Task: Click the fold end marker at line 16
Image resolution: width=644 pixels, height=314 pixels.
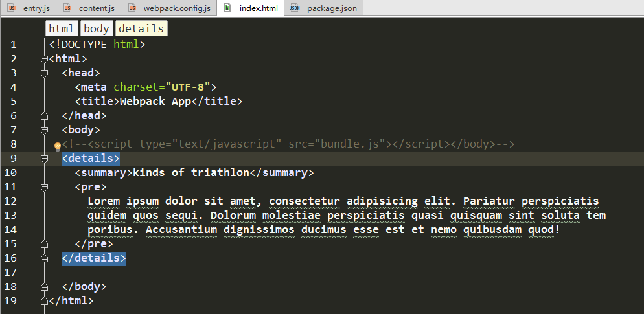Action: [44, 258]
